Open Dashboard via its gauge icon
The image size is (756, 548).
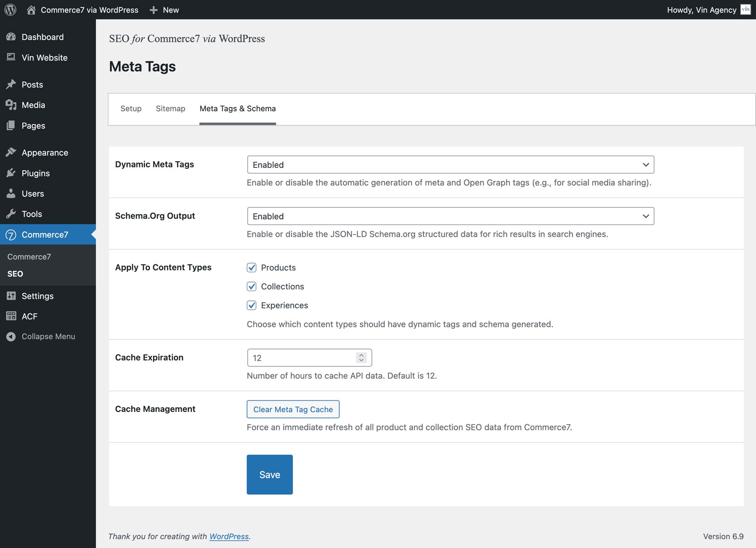(11, 37)
